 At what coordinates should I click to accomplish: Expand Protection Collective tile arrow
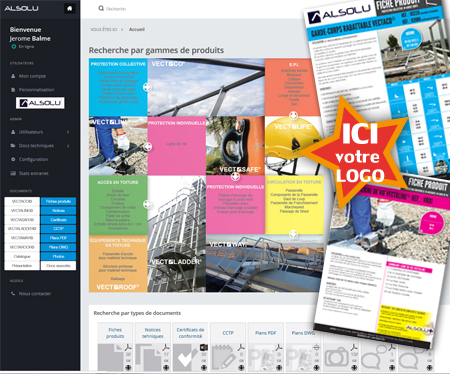[x=147, y=87]
